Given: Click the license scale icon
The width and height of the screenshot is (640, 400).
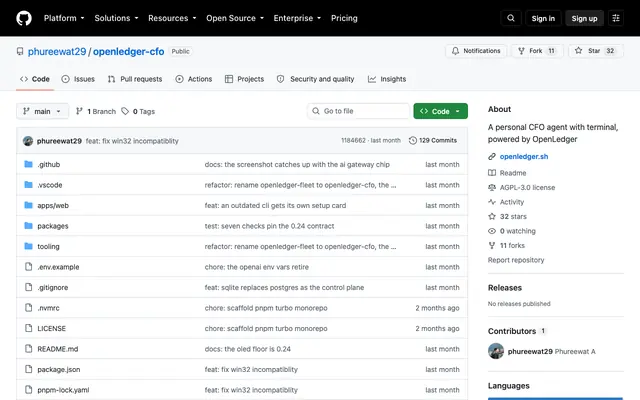Looking at the screenshot, I should [x=492, y=187].
